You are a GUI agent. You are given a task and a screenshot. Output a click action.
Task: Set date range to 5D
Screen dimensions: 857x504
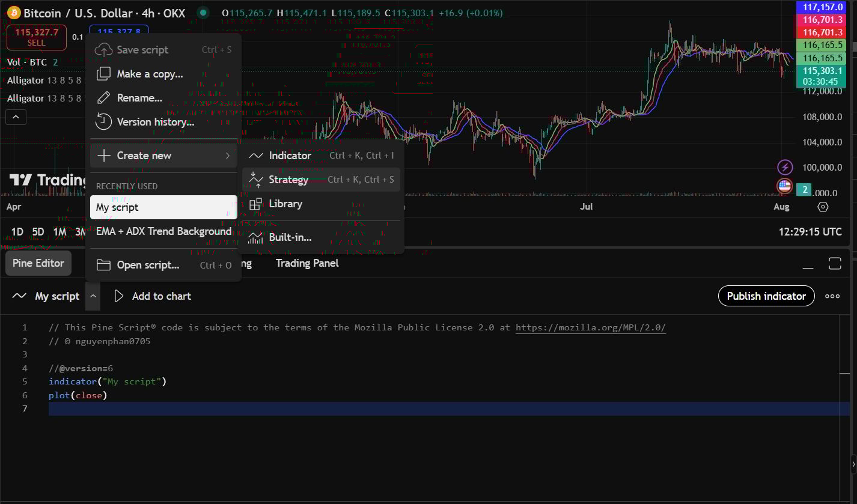tap(38, 232)
